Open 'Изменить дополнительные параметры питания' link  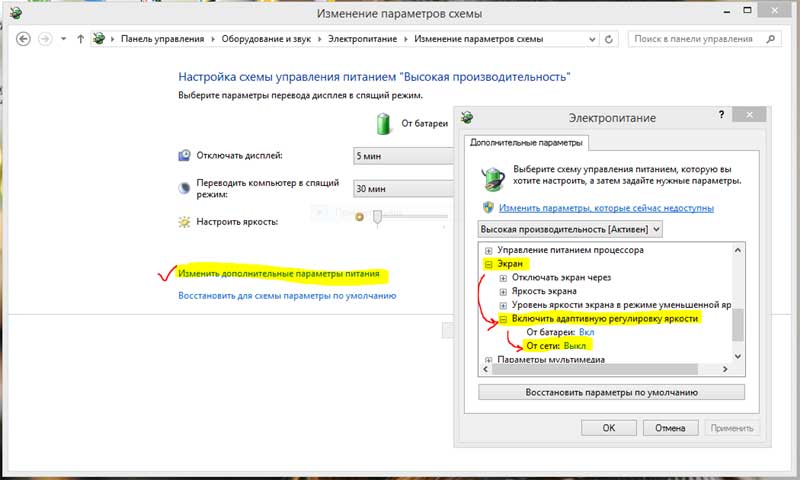[x=279, y=274]
